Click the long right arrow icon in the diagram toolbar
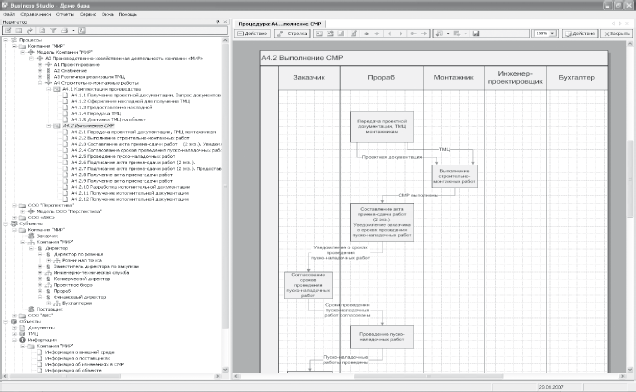The image size is (636, 392). pyautogui.click(x=424, y=34)
